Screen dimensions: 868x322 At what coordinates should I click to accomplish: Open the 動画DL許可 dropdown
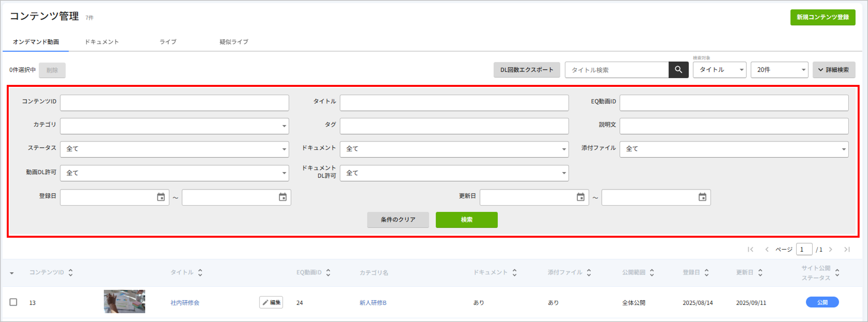[x=174, y=173]
